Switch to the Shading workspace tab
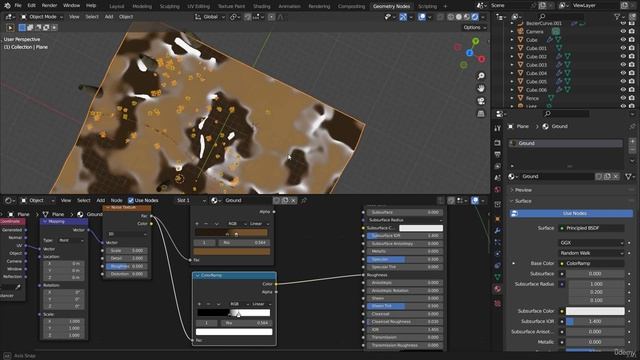 [262, 6]
